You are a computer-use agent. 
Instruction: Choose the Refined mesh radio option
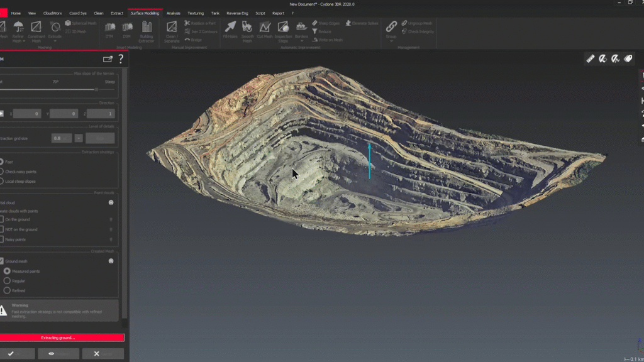(x=7, y=290)
